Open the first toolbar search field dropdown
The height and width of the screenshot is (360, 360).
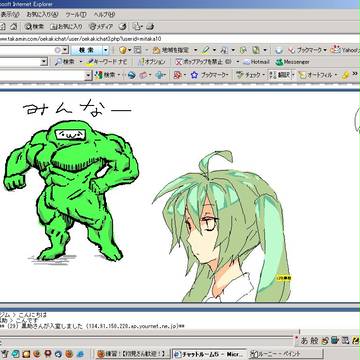pos(65,50)
